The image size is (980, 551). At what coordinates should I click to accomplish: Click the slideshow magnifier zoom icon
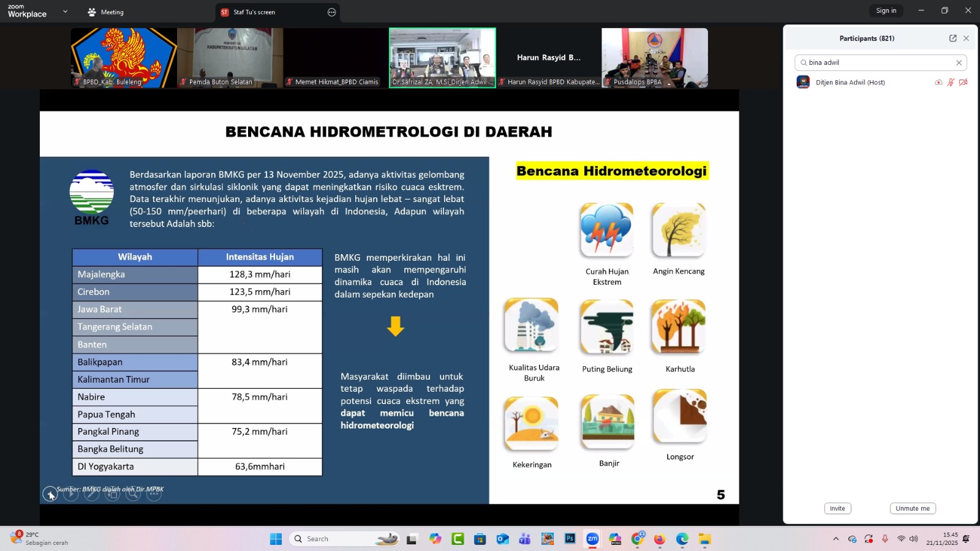point(133,493)
